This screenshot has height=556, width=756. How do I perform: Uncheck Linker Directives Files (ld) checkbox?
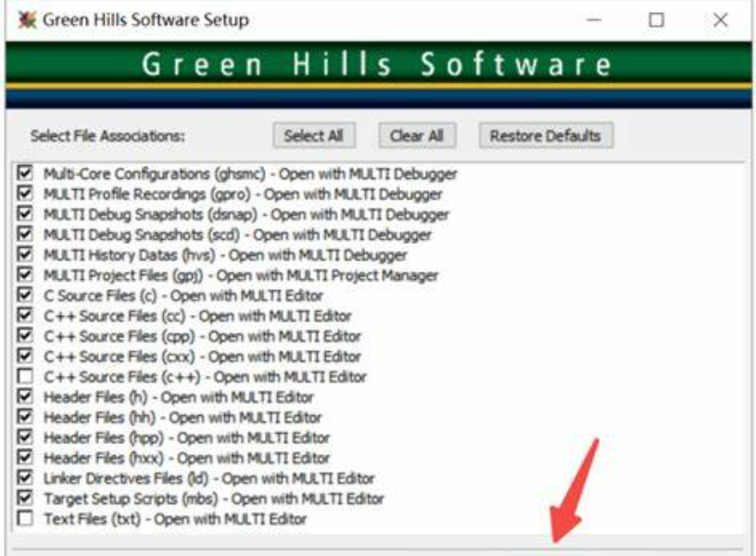25,477
